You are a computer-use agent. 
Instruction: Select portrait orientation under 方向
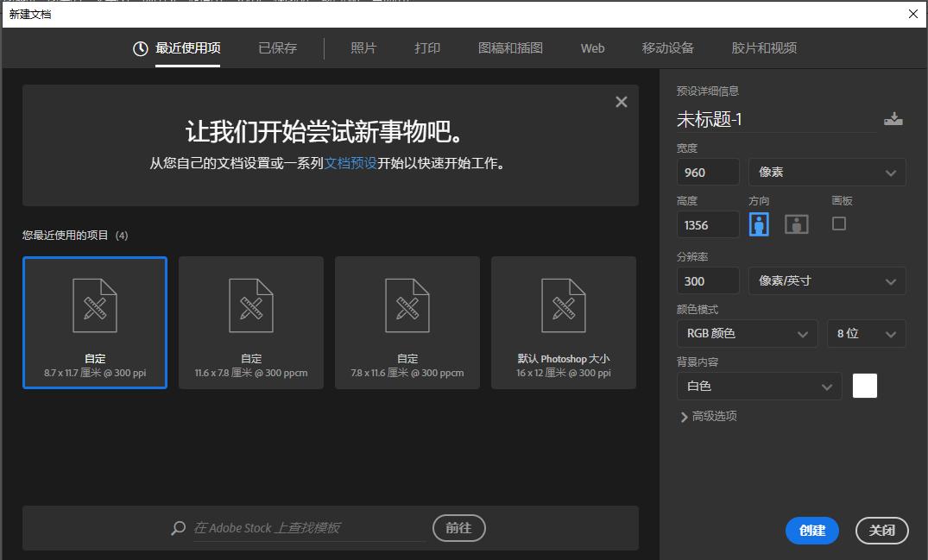[759, 223]
